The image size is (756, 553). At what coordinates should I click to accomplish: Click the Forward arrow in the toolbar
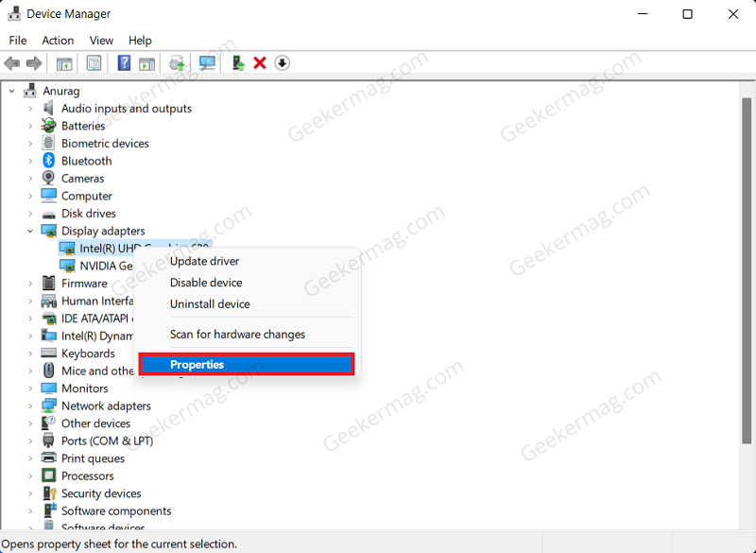pos(34,63)
